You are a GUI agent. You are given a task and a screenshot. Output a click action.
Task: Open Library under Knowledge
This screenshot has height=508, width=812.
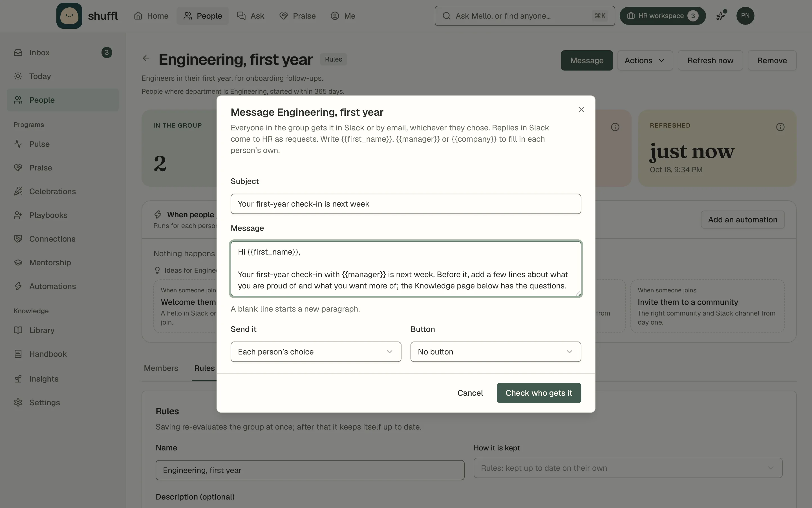point(63,330)
